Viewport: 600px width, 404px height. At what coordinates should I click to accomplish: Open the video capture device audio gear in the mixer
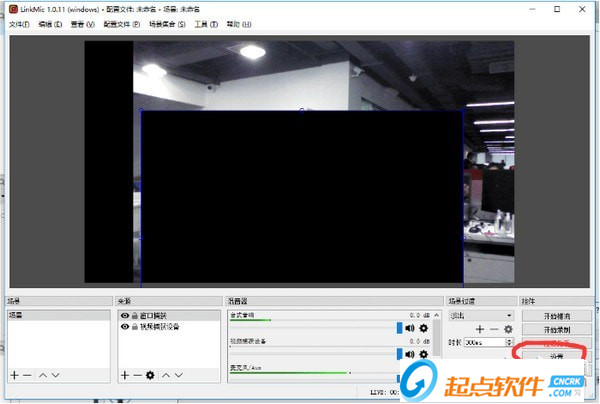click(x=424, y=354)
